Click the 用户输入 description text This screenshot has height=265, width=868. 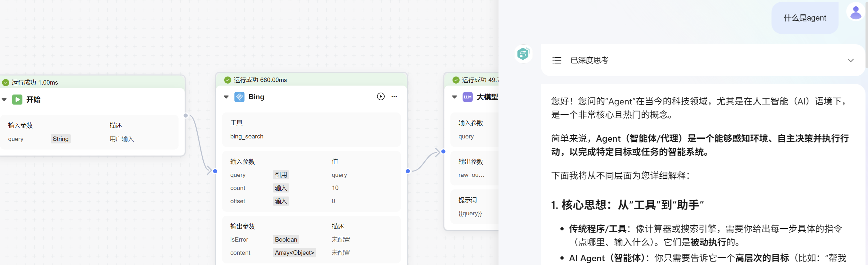click(122, 139)
